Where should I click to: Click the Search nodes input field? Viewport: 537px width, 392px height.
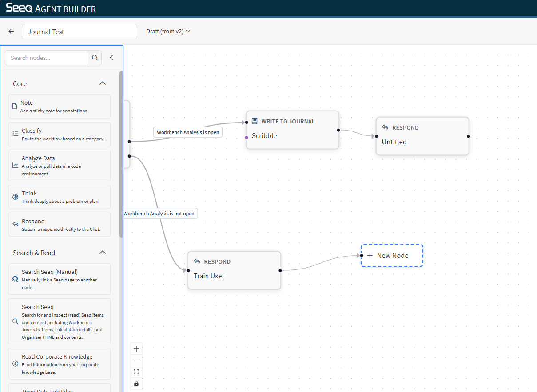click(x=47, y=58)
